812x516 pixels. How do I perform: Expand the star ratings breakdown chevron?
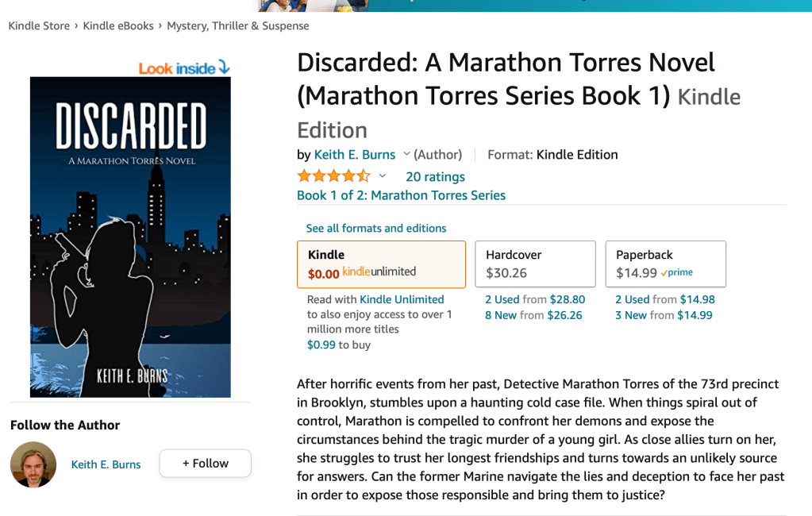tap(382, 176)
